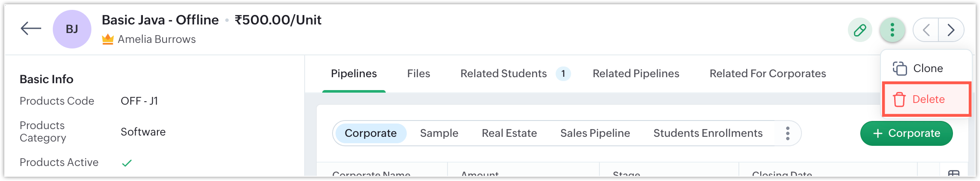Click the table column settings icon
The image size is (980, 181).
[953, 173]
